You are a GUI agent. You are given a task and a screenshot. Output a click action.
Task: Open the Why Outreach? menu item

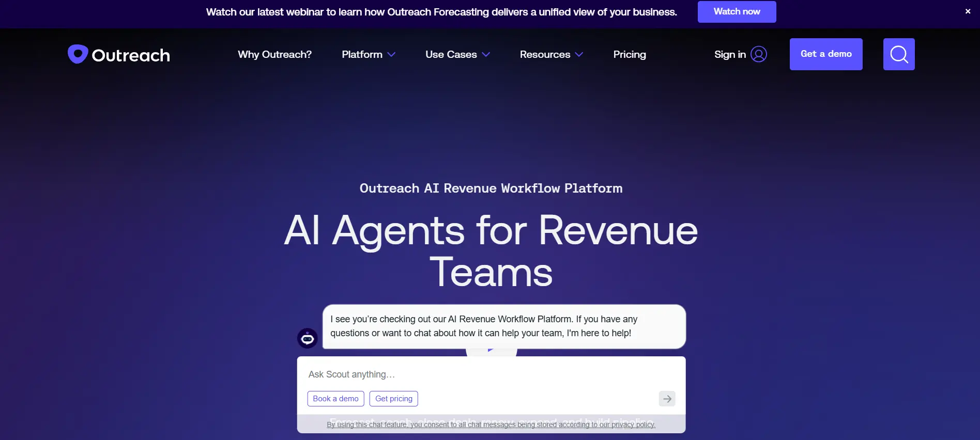274,55
